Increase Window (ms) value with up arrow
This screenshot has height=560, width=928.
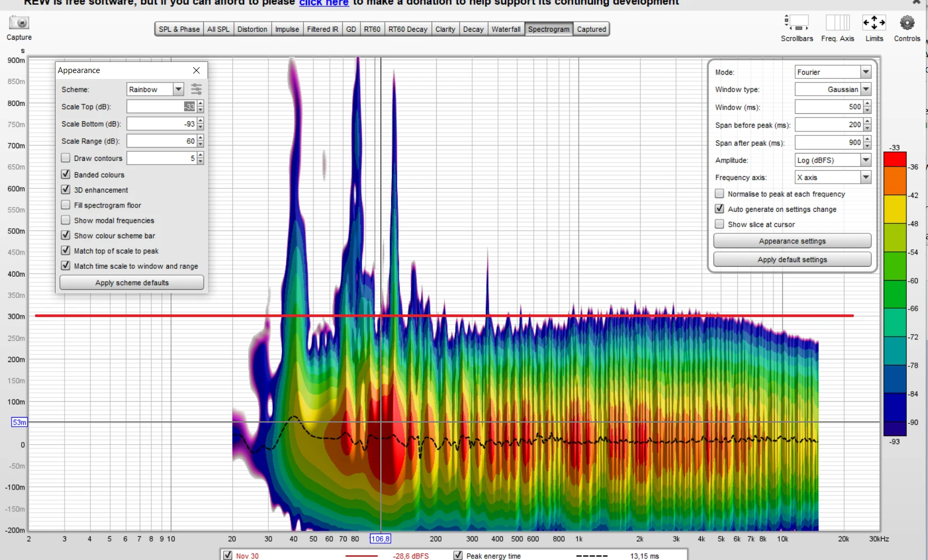(x=867, y=104)
